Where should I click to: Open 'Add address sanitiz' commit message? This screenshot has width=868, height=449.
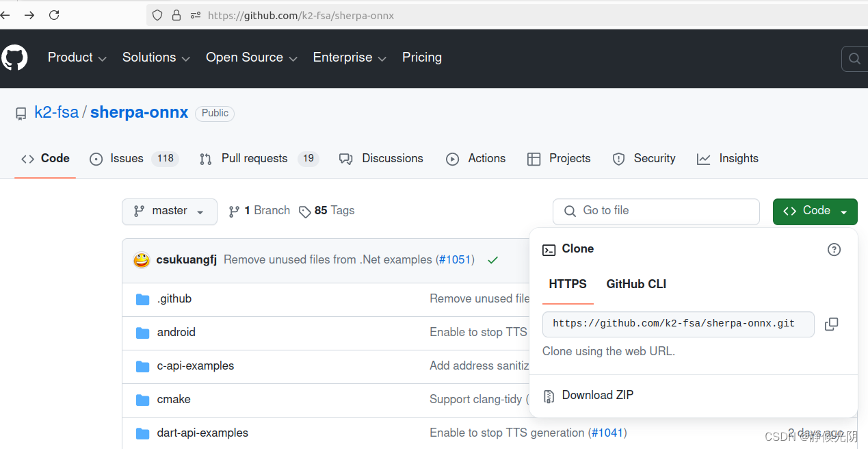(x=479, y=366)
